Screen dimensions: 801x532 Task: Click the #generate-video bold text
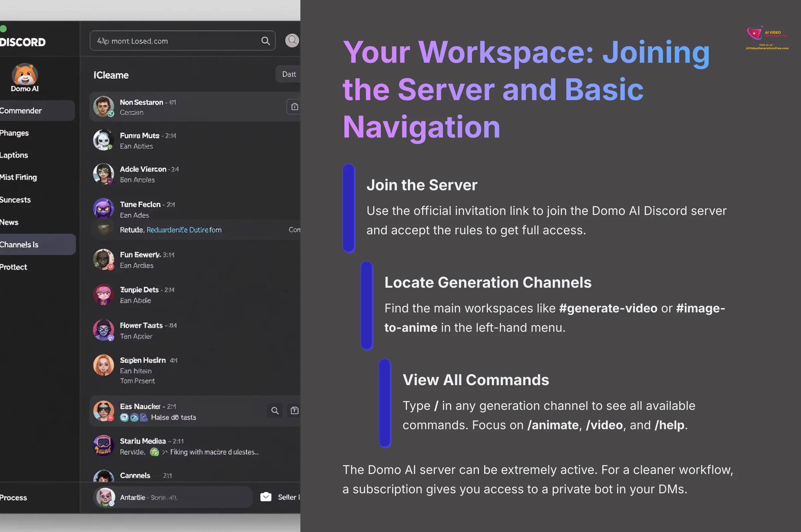click(608, 308)
